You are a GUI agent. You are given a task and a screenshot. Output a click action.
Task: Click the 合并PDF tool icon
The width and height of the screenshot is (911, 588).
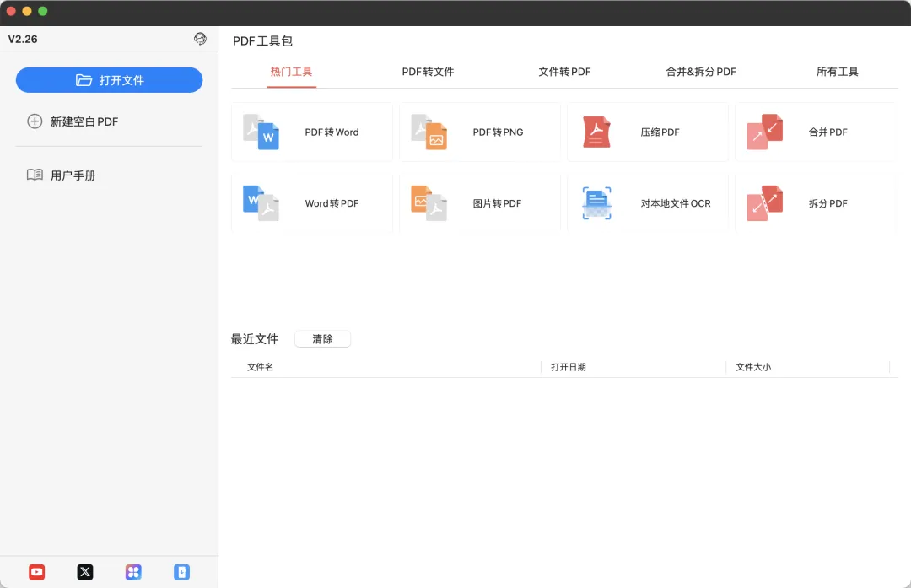[x=764, y=132]
